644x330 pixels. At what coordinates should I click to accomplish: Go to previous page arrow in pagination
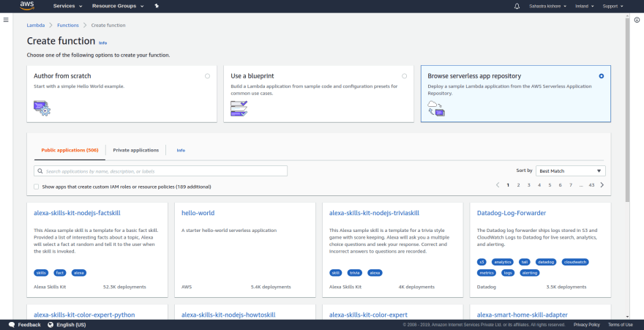(x=498, y=185)
